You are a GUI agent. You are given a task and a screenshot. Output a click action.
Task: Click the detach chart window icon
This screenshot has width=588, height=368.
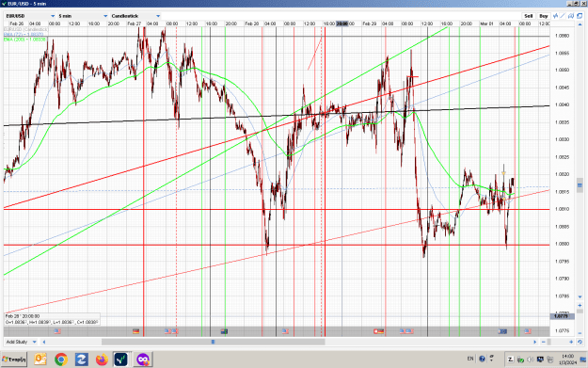pyautogui.click(x=580, y=16)
